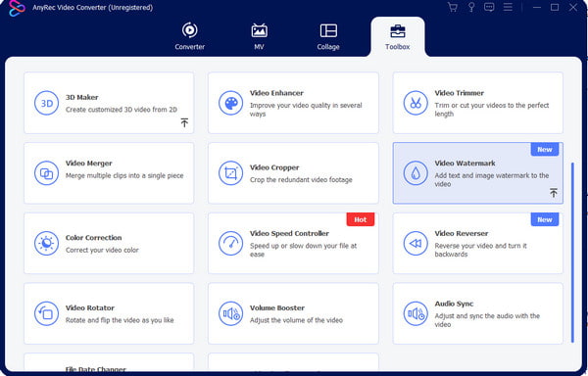The image size is (588, 376).
Task: Click the register key icon
Action: coord(471,7)
